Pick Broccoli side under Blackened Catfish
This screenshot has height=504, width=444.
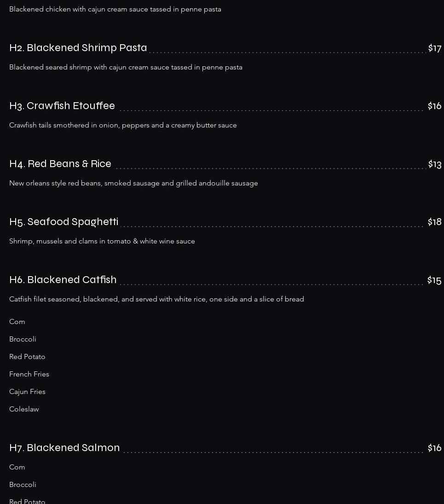click(23, 339)
